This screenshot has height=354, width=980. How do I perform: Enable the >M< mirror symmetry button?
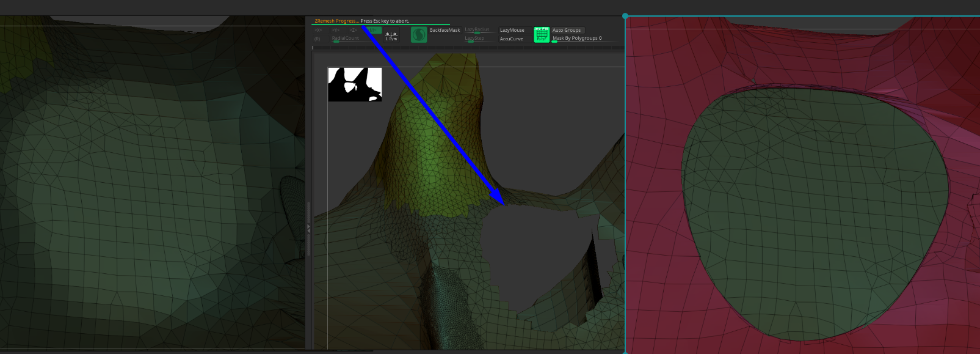(x=373, y=30)
